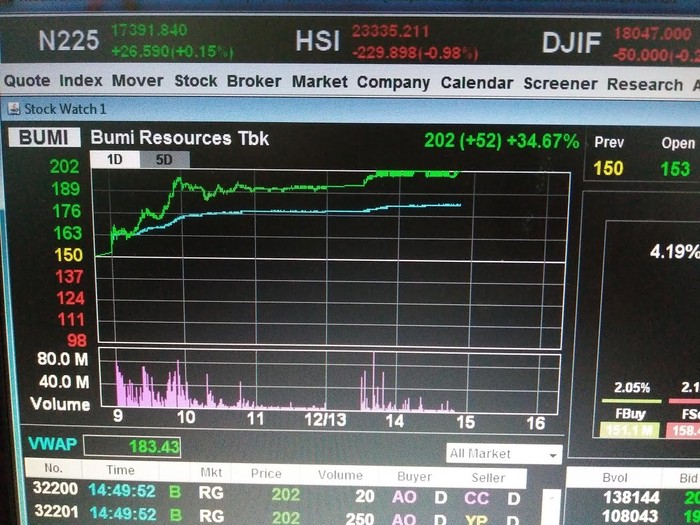Click the Price column header

266,473
